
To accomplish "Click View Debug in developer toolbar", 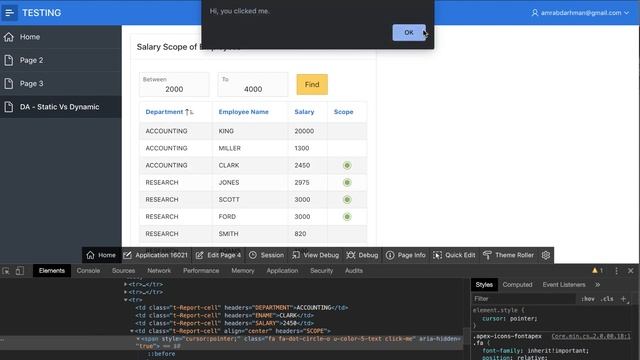I will click(x=315, y=255).
